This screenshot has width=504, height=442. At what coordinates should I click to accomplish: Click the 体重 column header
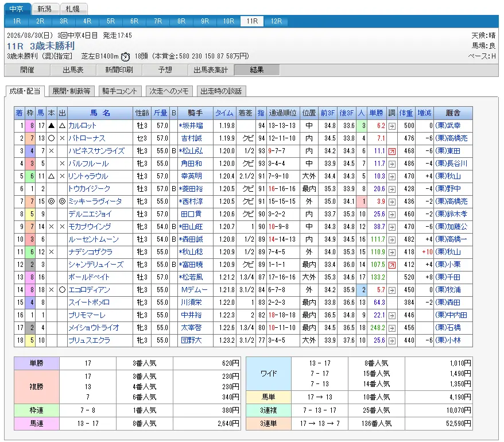(x=406, y=113)
